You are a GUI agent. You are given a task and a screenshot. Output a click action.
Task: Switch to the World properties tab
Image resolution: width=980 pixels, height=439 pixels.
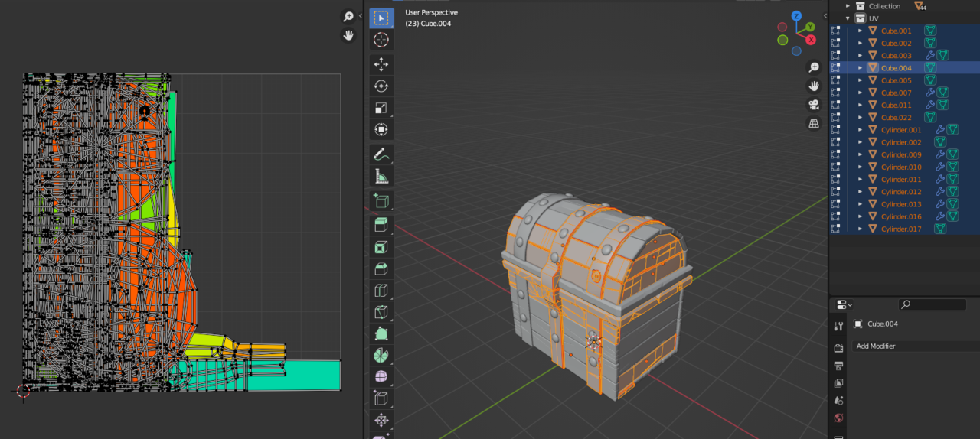[838, 418]
